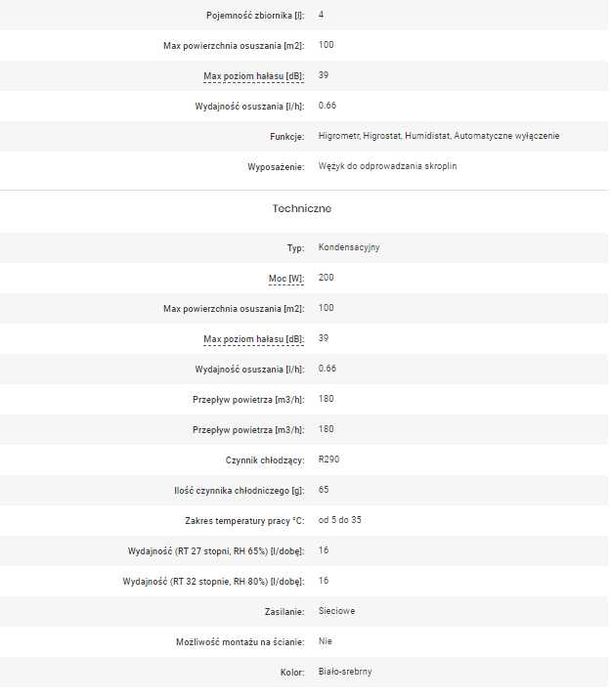The height and width of the screenshot is (700, 612).
Task: Click the Zakres temperatury pracy label
Action: (x=244, y=521)
